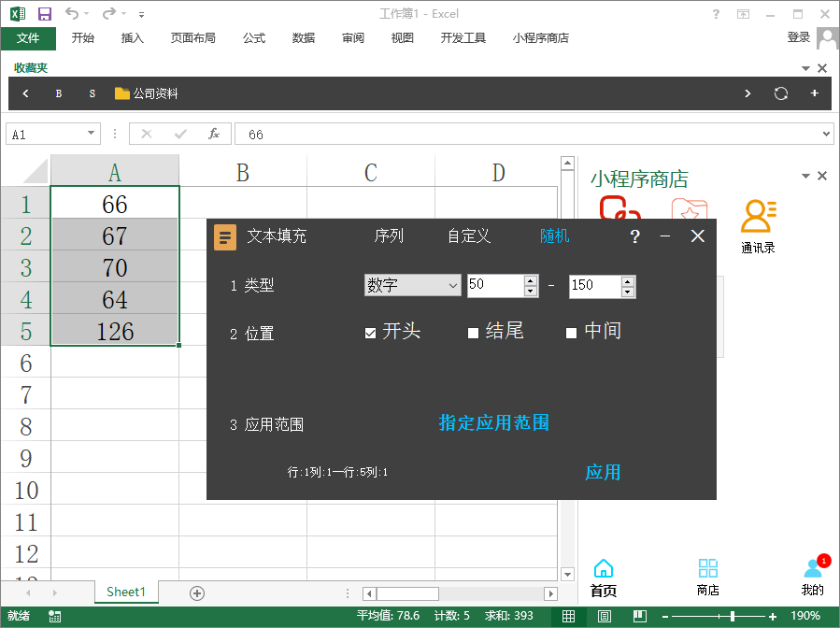Image resolution: width=840 pixels, height=628 pixels.
Task: Click user account avatar icon
Action: (x=828, y=38)
